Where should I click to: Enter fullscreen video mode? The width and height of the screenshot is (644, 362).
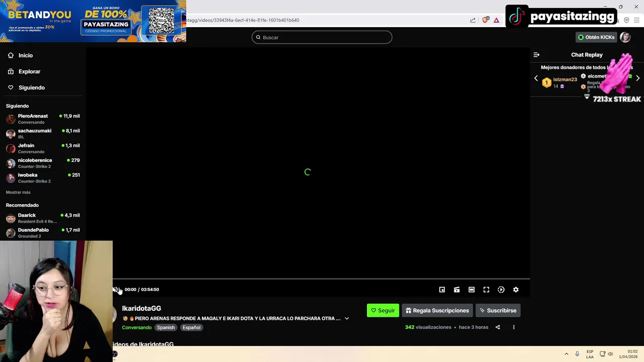486,290
